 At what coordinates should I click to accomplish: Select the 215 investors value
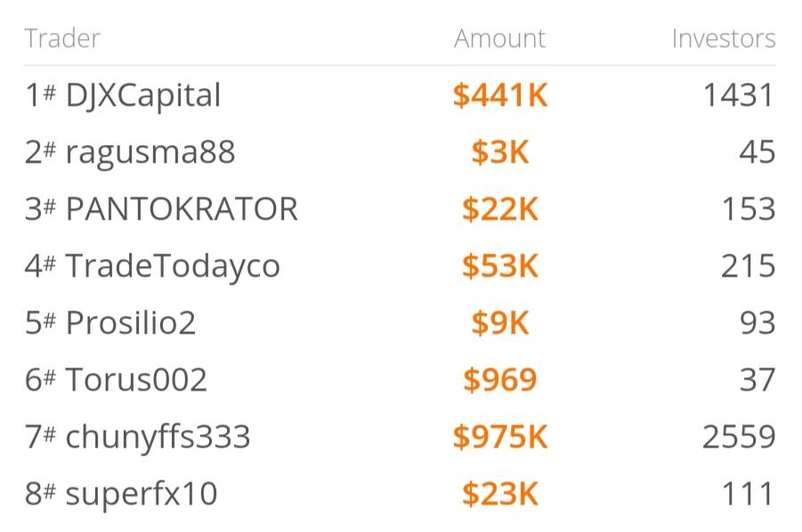point(748,266)
